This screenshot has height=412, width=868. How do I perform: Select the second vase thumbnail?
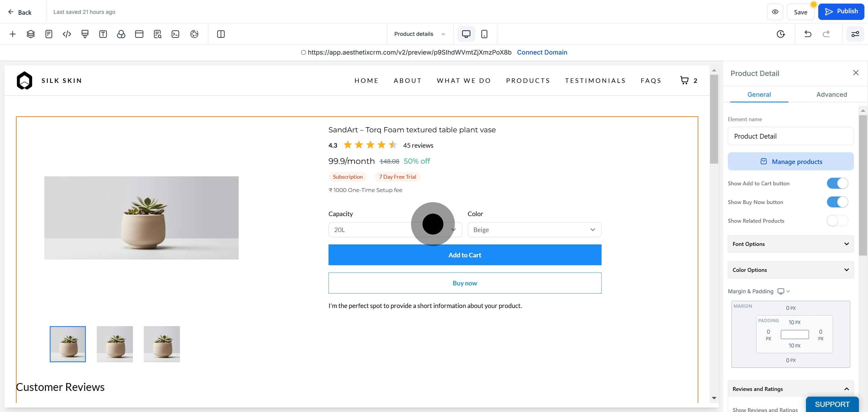coord(115,344)
